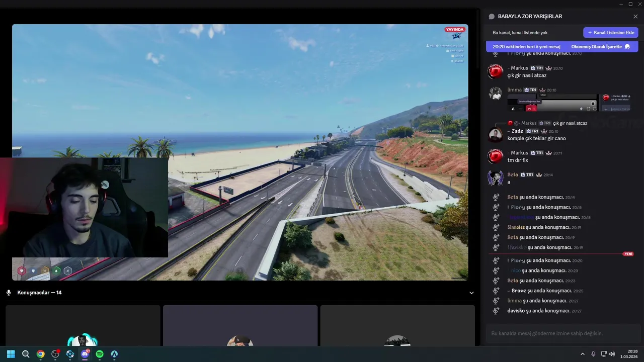
Task: Click limma's profile avatar
Action: click(x=496, y=94)
